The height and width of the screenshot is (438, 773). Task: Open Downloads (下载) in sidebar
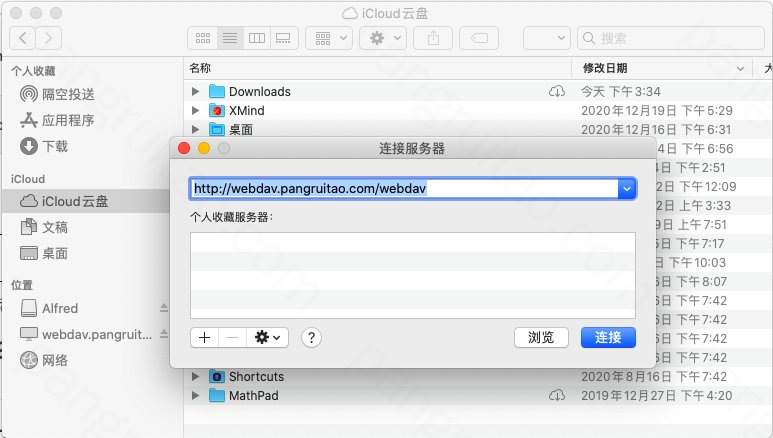tap(44, 146)
